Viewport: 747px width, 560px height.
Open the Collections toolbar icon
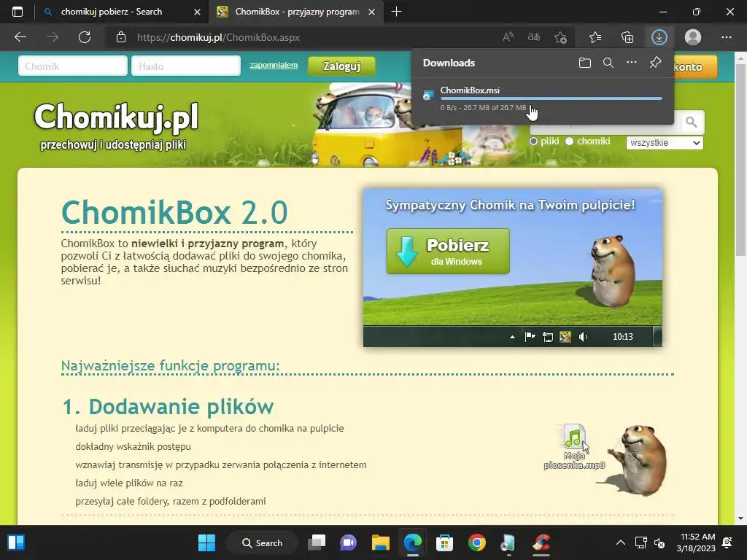pyautogui.click(x=627, y=37)
